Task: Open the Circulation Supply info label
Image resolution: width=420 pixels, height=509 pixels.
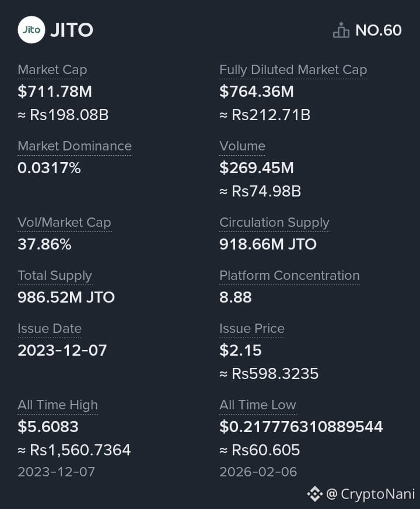Action: point(274,223)
